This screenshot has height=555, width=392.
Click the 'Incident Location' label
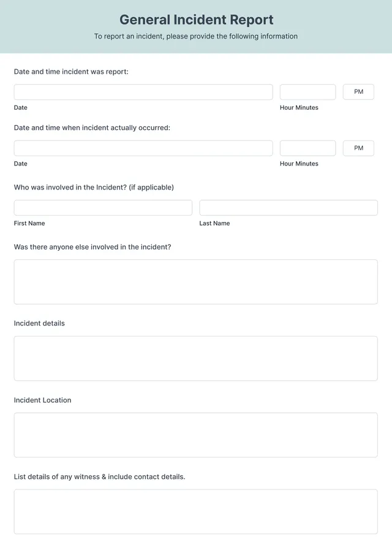[x=43, y=400]
